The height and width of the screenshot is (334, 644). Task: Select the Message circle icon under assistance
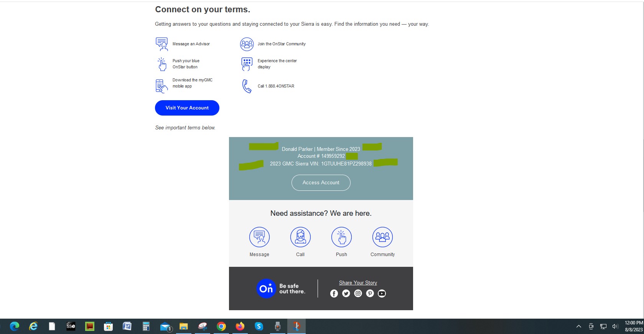[259, 237]
